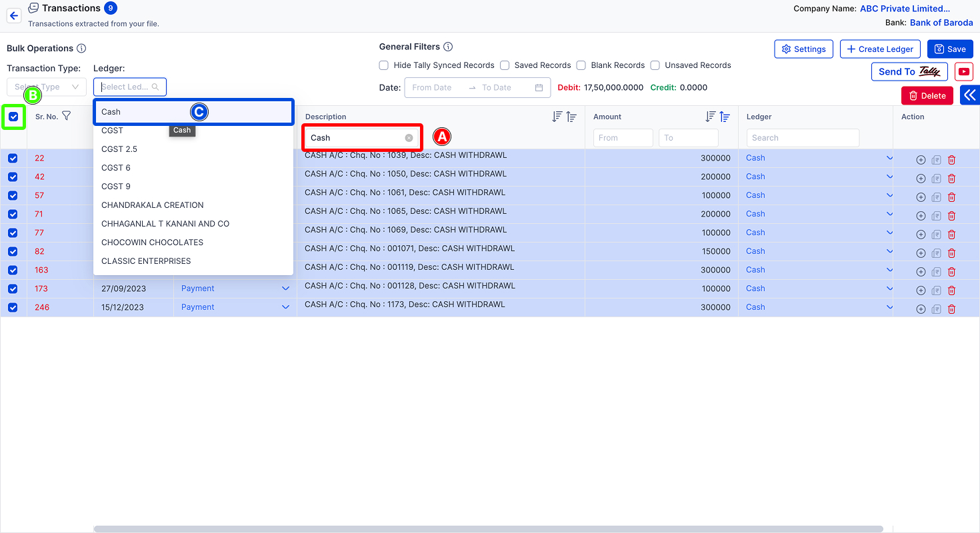Click the rupee copy icon for row 42
Image resolution: width=980 pixels, height=533 pixels.
936,179
